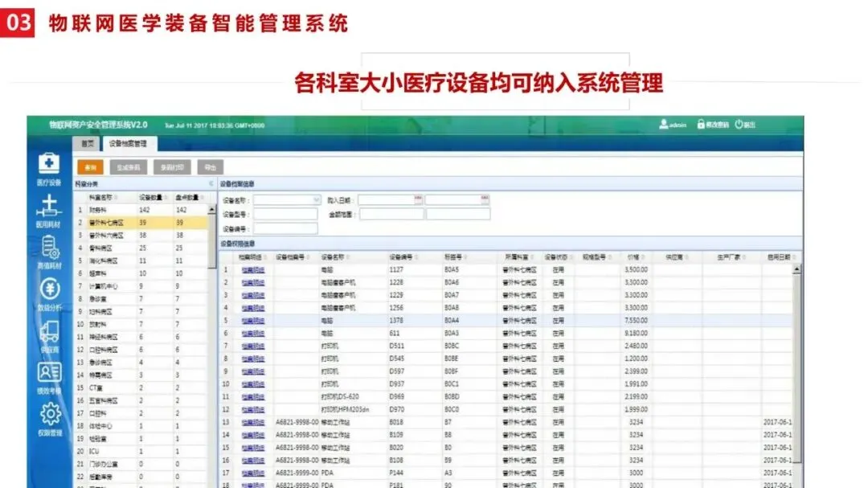Click price cell 9,180.00

click(636, 334)
